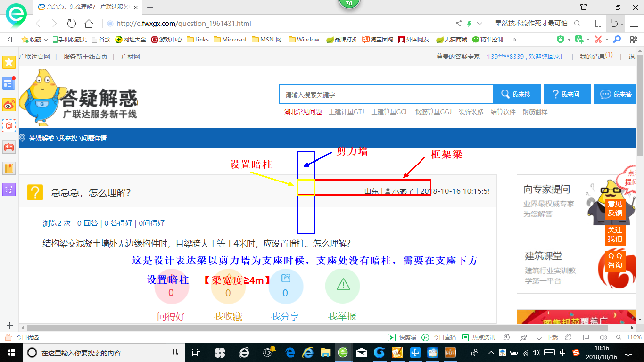Click the 我举报 green warning circle button
Screen dimensions: 644x362
(x=343, y=286)
